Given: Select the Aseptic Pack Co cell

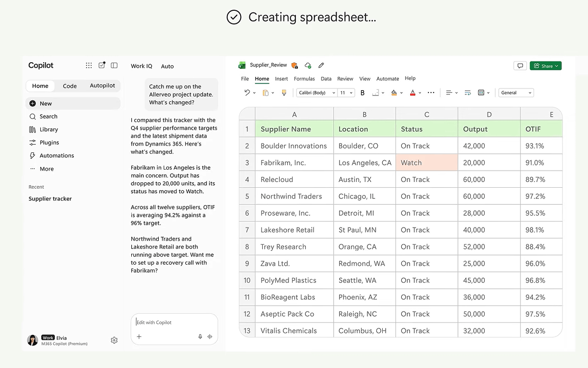Looking at the screenshot, I should (294, 314).
